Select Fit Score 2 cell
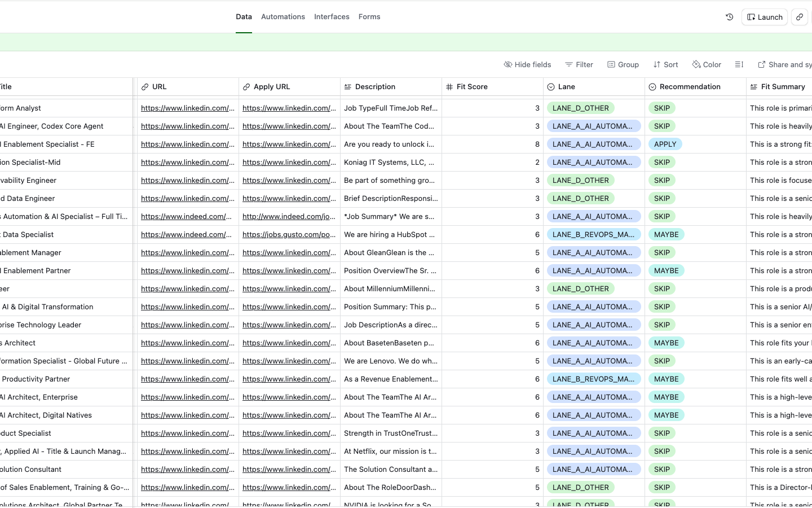This screenshot has height=508, width=812. 492,162
